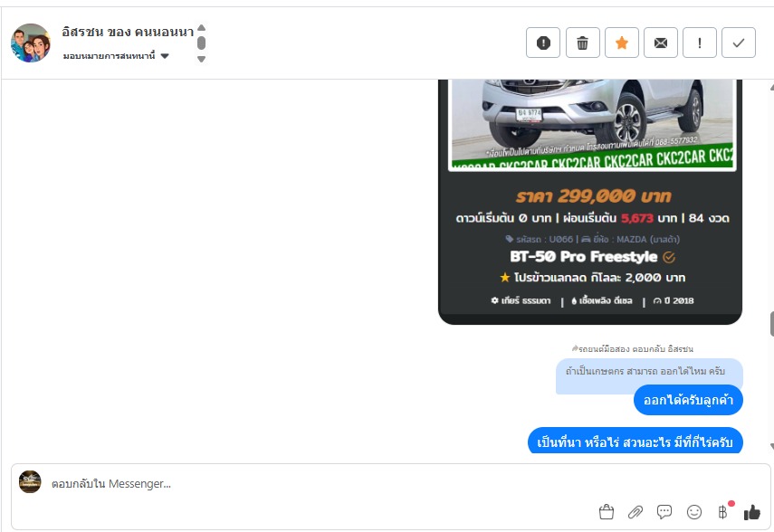The width and height of the screenshot is (774, 532).
Task: Open saved replies speech bubble icon
Action: 664,512
